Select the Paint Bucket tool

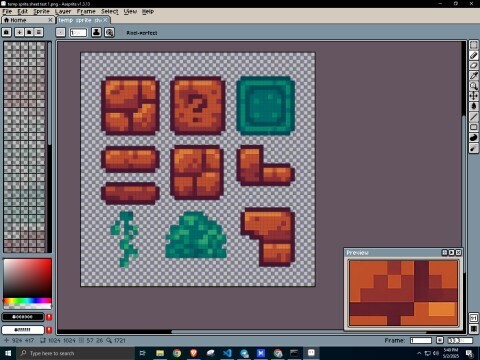point(474,107)
